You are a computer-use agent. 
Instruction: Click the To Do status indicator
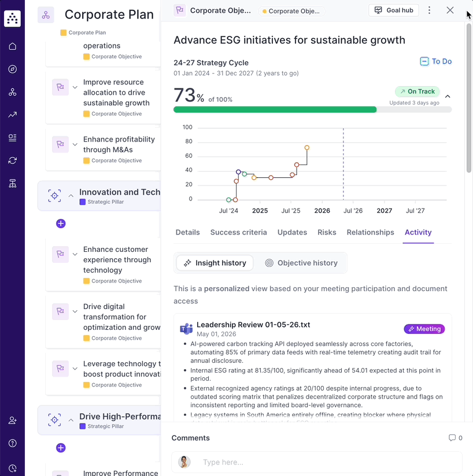tap(435, 61)
